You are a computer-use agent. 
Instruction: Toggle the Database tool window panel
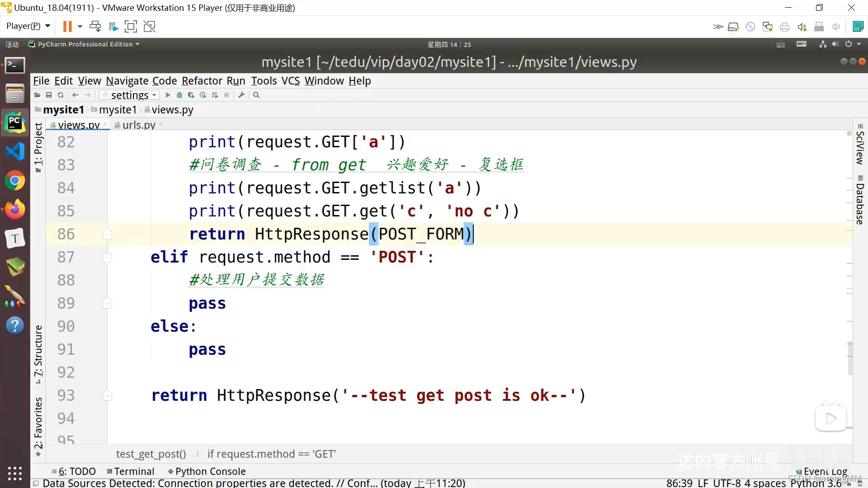click(860, 200)
